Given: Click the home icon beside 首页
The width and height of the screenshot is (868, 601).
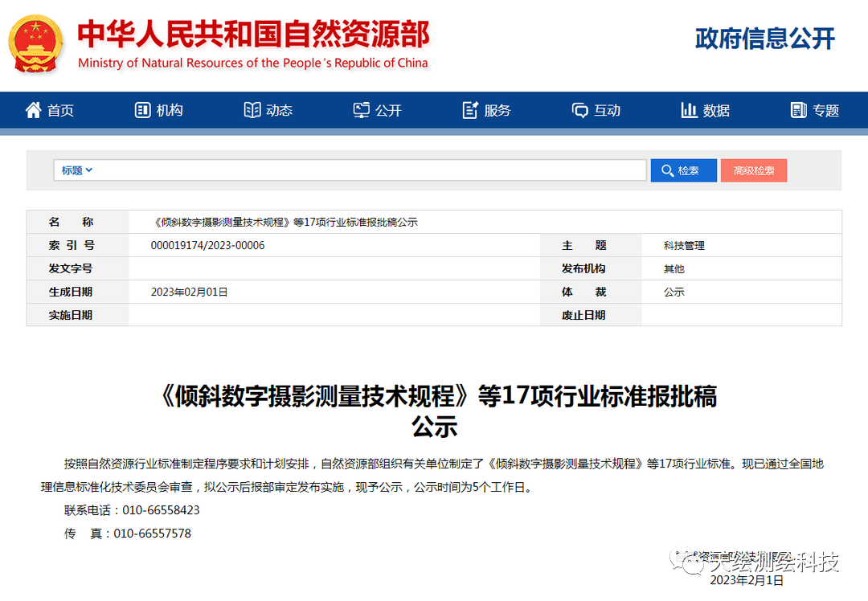Looking at the screenshot, I should (x=32, y=110).
